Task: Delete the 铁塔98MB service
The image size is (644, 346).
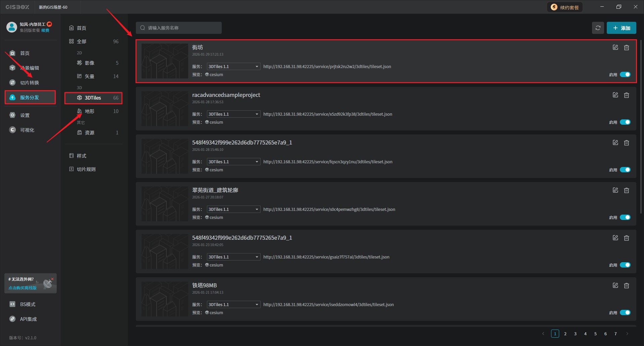Action: coord(626,286)
